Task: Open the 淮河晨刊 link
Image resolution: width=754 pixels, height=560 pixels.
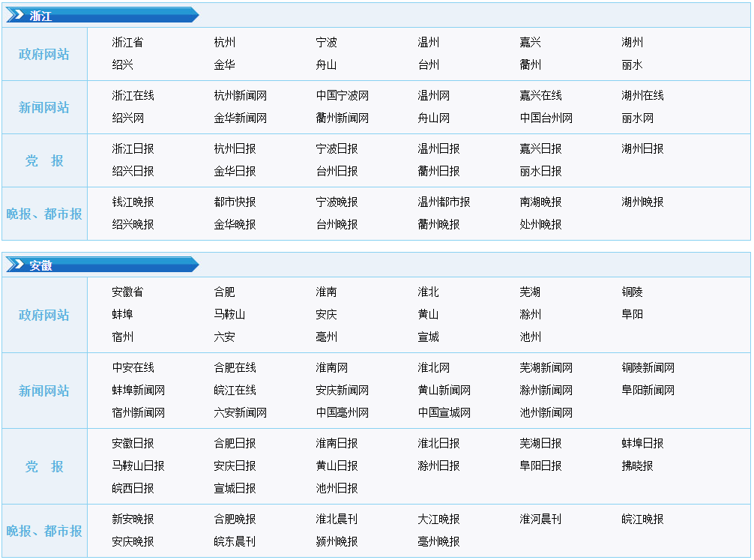Action: (x=540, y=520)
